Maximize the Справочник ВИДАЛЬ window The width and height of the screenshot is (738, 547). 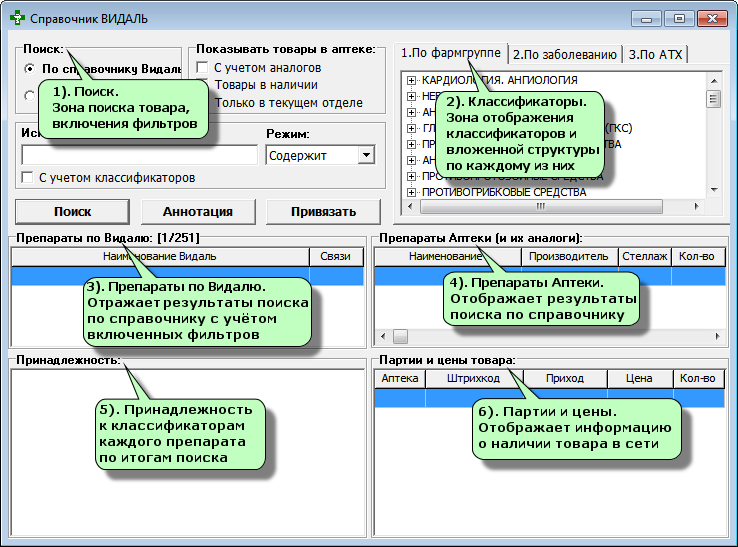679,19
